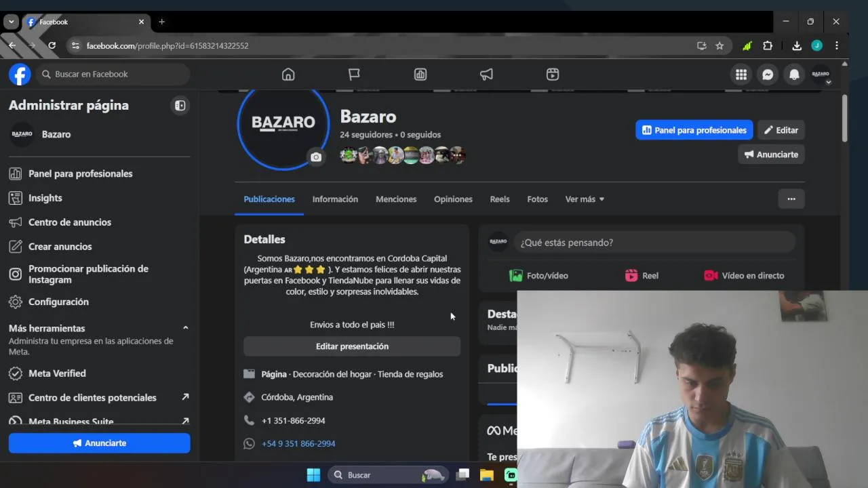
Task: Open File Explorer from taskbar
Action: (486, 475)
